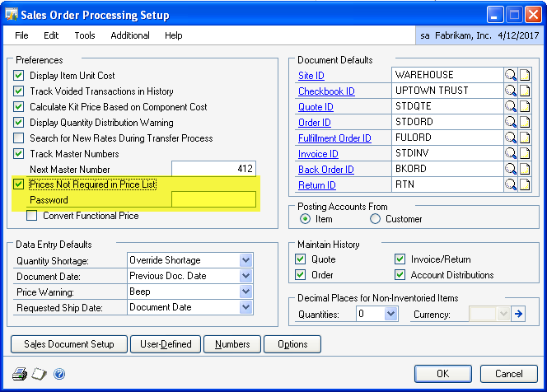The image size is (547, 392).
Task: Open the Quantity Shortage dropdown
Action: (x=246, y=260)
